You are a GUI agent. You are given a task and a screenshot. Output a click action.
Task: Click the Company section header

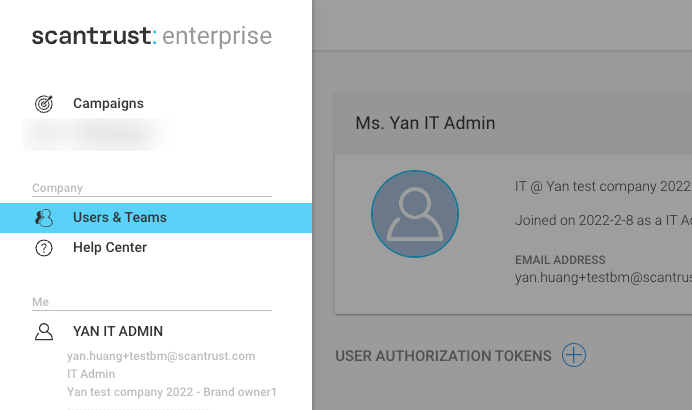click(x=57, y=188)
